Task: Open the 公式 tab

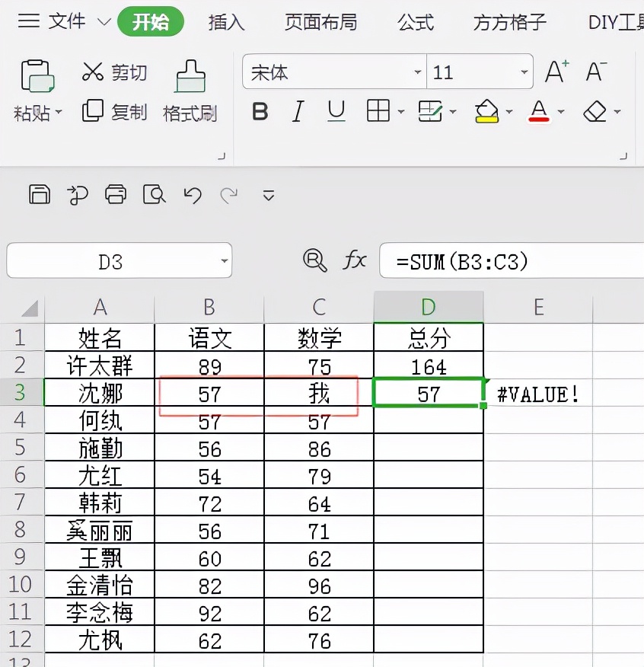Action: tap(416, 21)
